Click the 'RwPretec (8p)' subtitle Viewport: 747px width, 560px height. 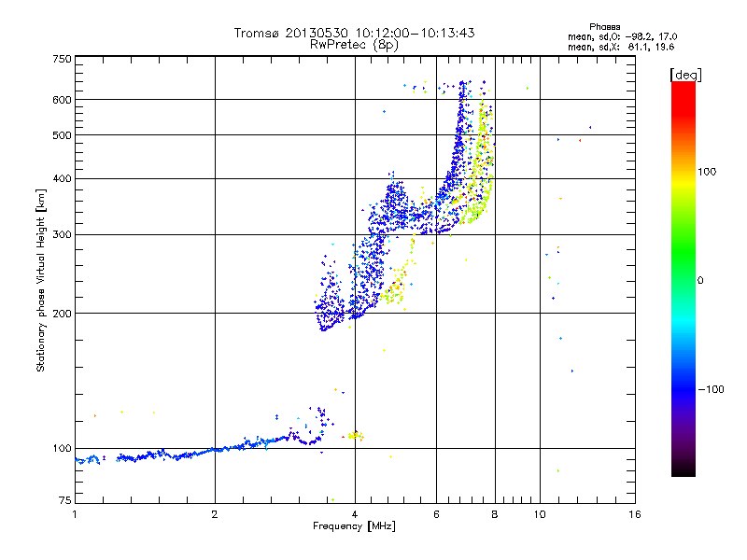click(354, 45)
